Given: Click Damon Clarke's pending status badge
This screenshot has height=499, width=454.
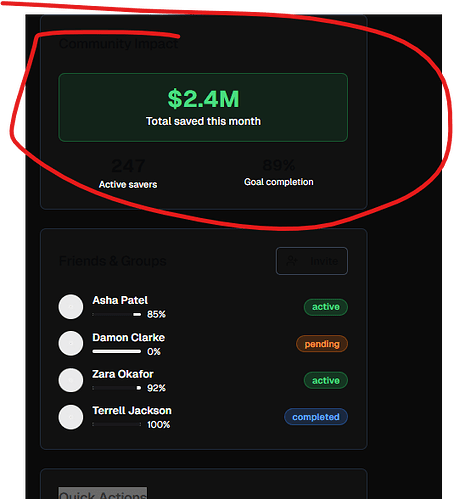Looking at the screenshot, I should click(x=322, y=344).
